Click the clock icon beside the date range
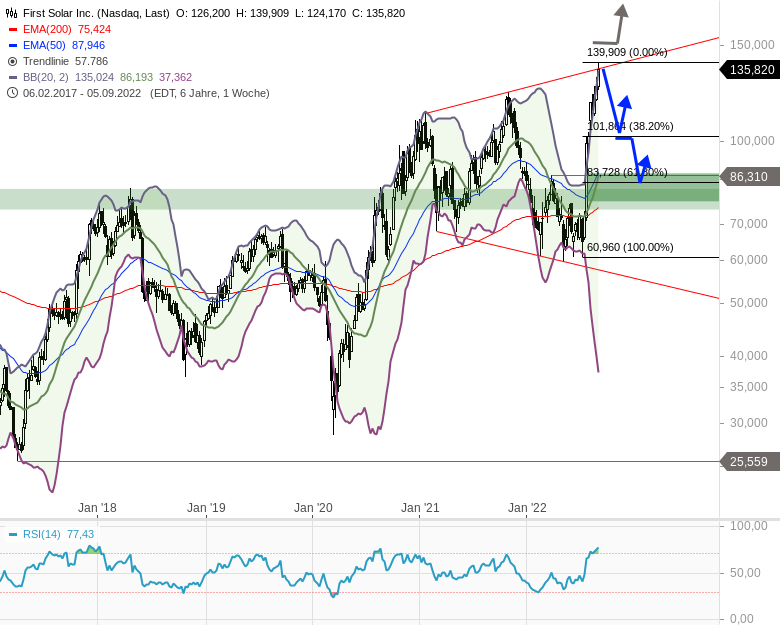 [12, 93]
